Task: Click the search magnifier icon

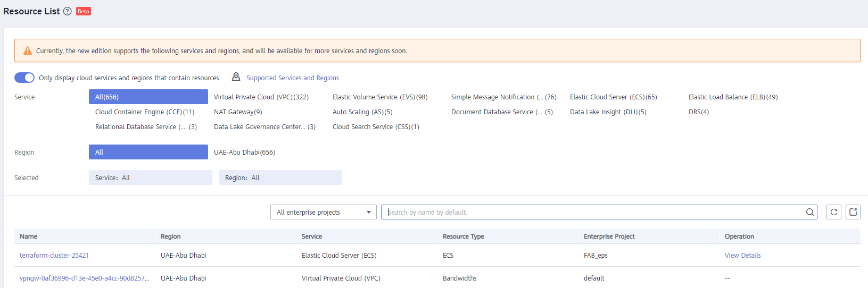Action: point(810,212)
